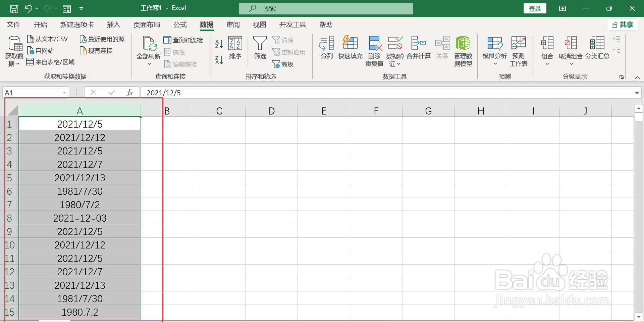
Task: Click Consolidate (合并计算)
Action: point(419,48)
